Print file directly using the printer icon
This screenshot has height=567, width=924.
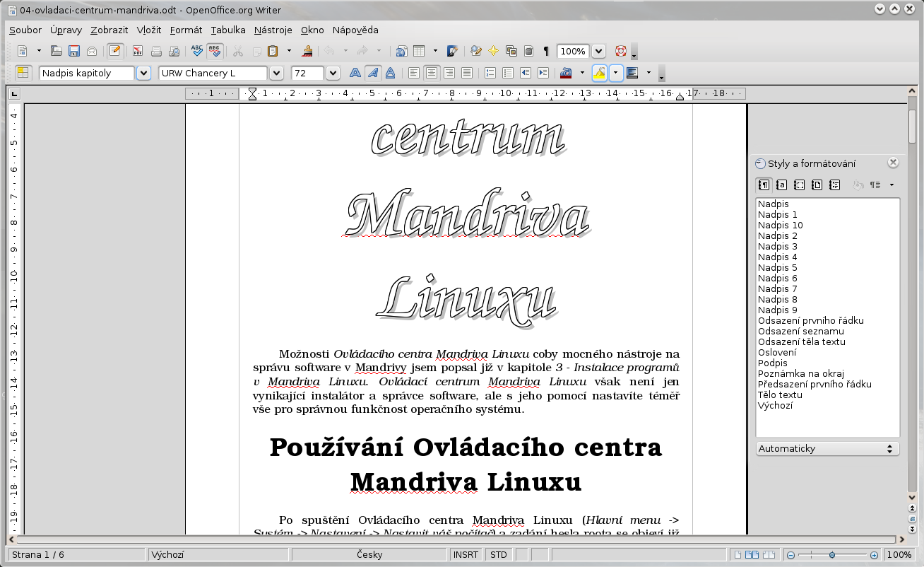(x=156, y=51)
